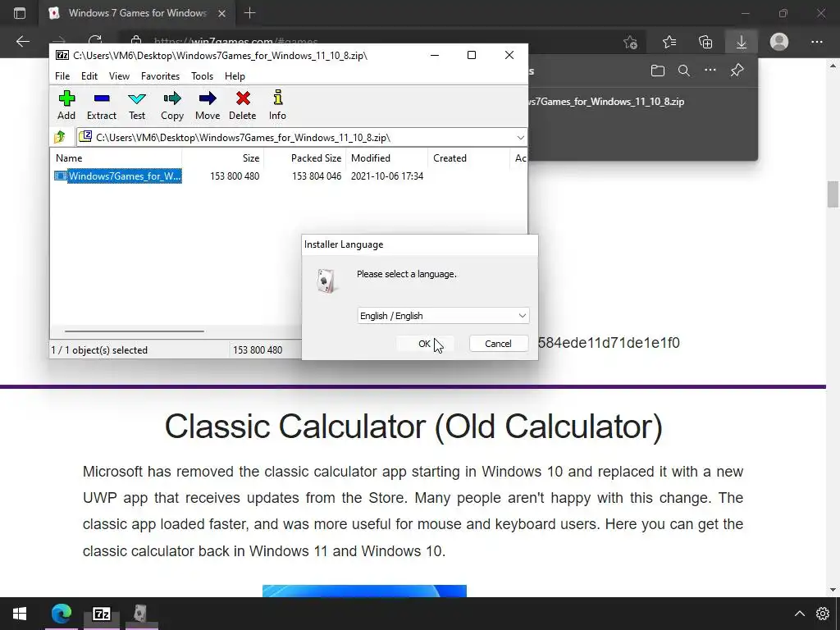This screenshot has width=840, height=630.
Task: Confirm the language with OK
Action: tap(424, 344)
